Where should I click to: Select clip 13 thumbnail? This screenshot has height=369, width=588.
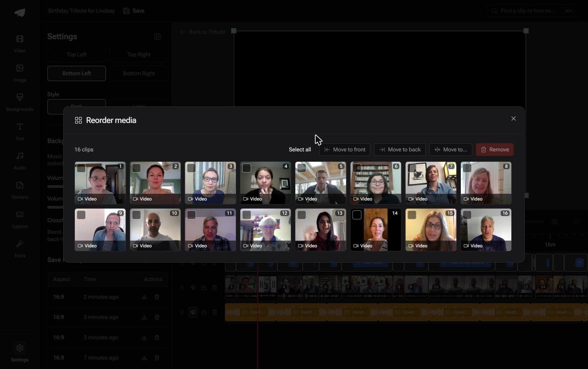pos(321,230)
